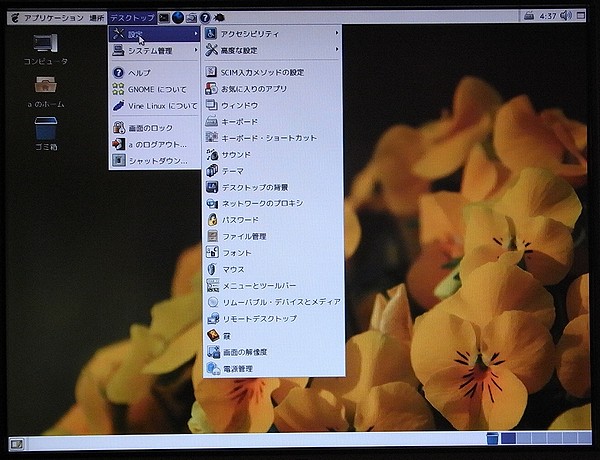This screenshot has width=600, height=460.
Task: Click a のログアウト... entry
Action: [x=155, y=144]
